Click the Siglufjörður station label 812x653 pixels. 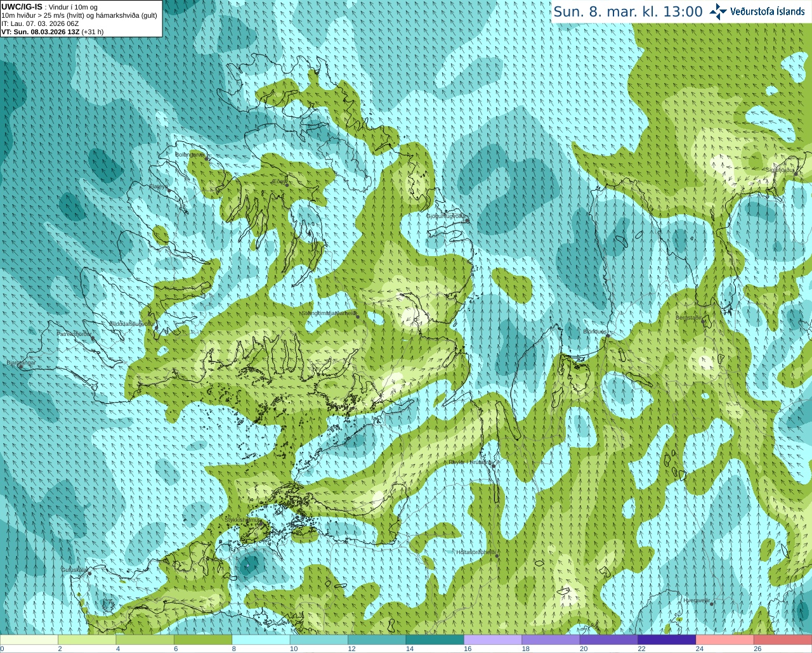[780, 170]
